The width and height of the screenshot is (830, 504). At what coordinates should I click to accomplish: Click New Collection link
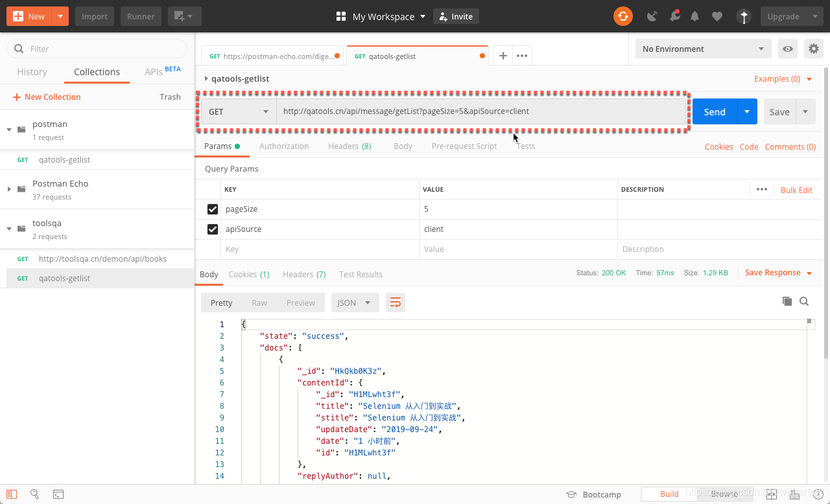47,97
